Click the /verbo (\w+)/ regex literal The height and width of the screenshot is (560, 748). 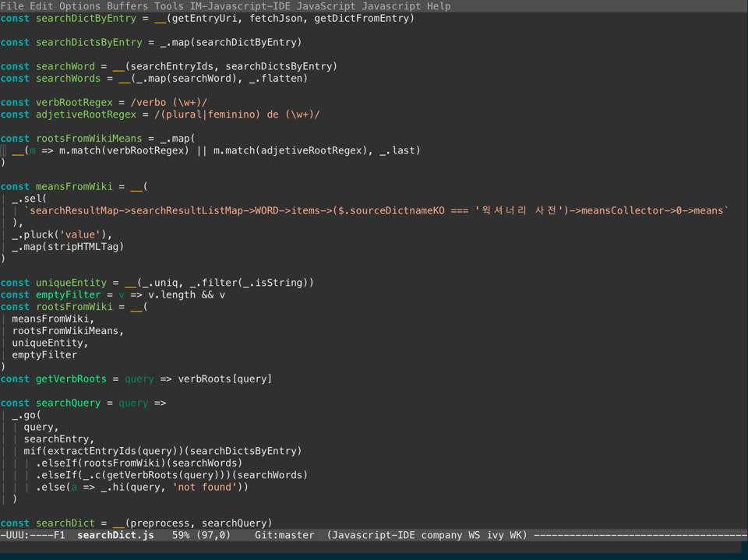point(169,103)
